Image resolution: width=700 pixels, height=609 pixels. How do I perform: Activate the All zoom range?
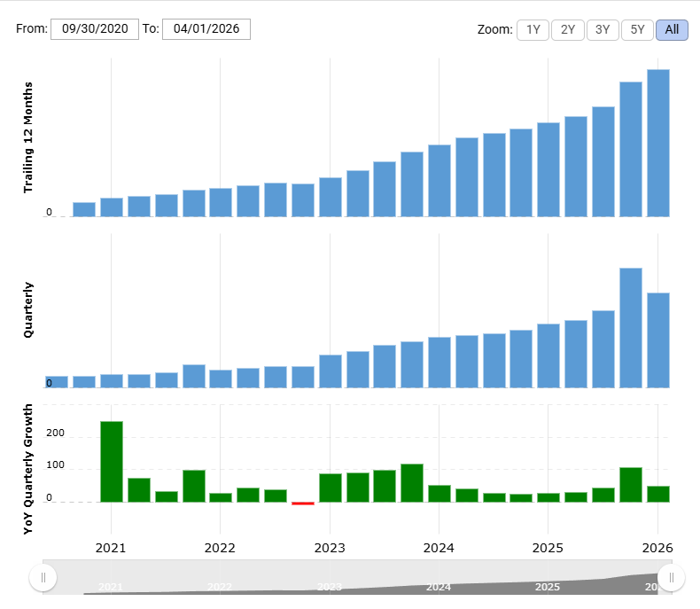672,30
